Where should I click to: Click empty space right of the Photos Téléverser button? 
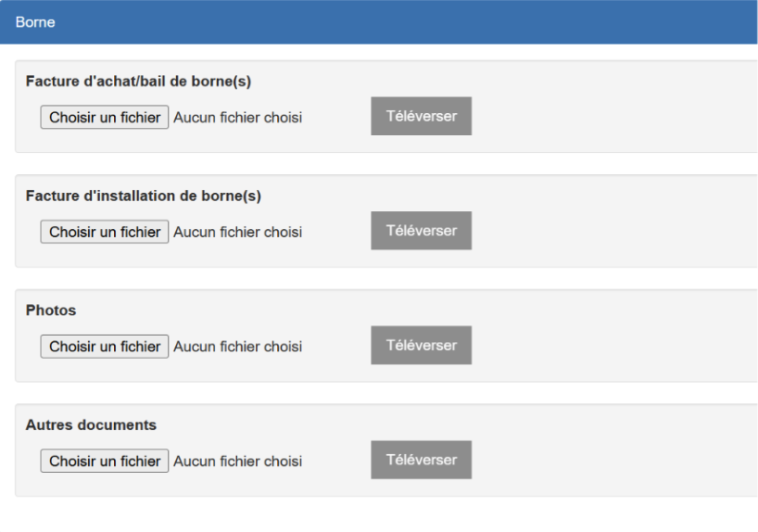click(614, 346)
